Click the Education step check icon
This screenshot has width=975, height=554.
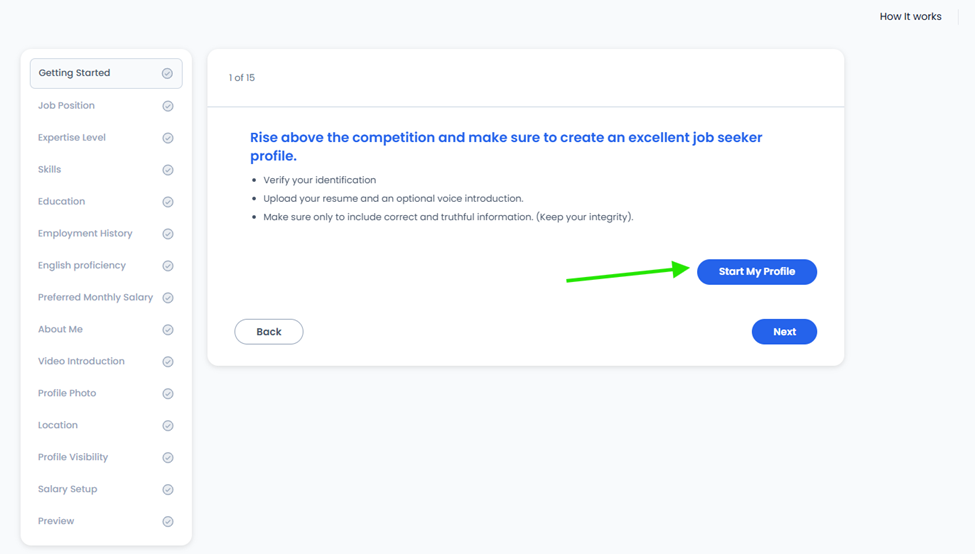(168, 202)
